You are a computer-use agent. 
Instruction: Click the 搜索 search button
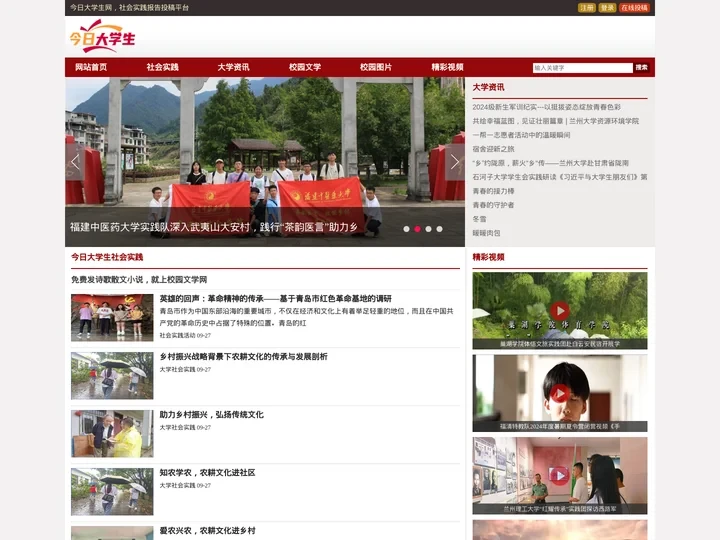click(641, 68)
